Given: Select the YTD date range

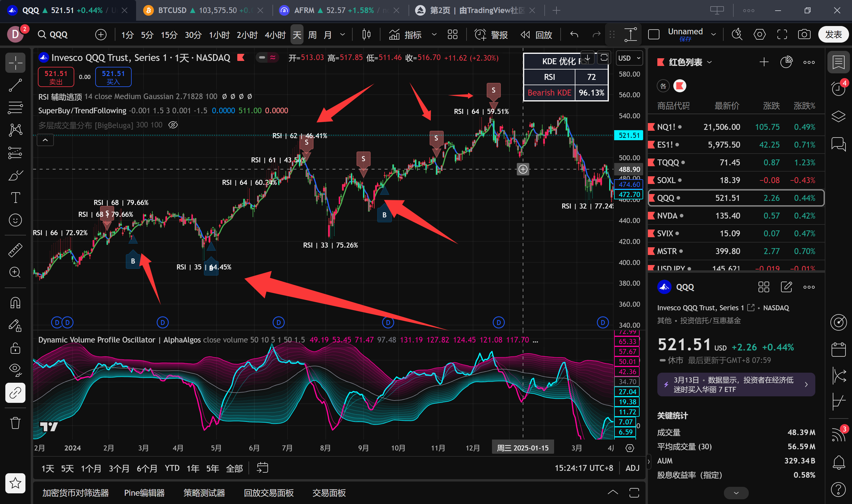Looking at the screenshot, I should coord(172,468).
